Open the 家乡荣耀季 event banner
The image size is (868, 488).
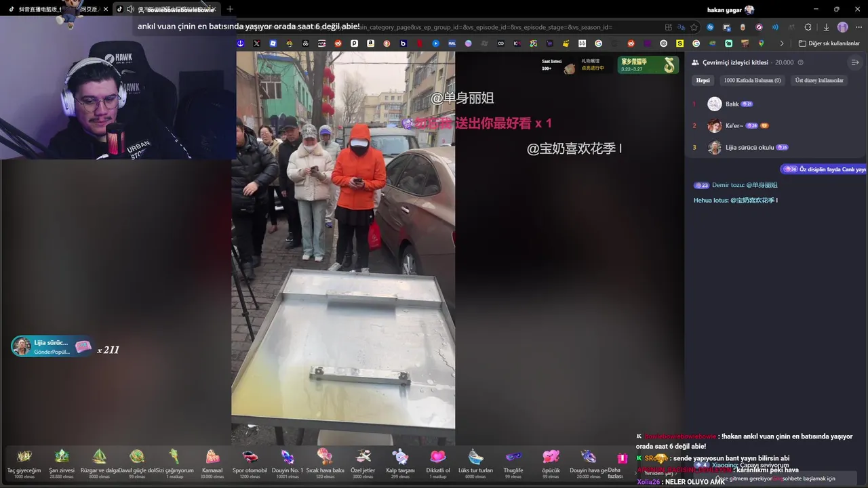click(x=648, y=65)
